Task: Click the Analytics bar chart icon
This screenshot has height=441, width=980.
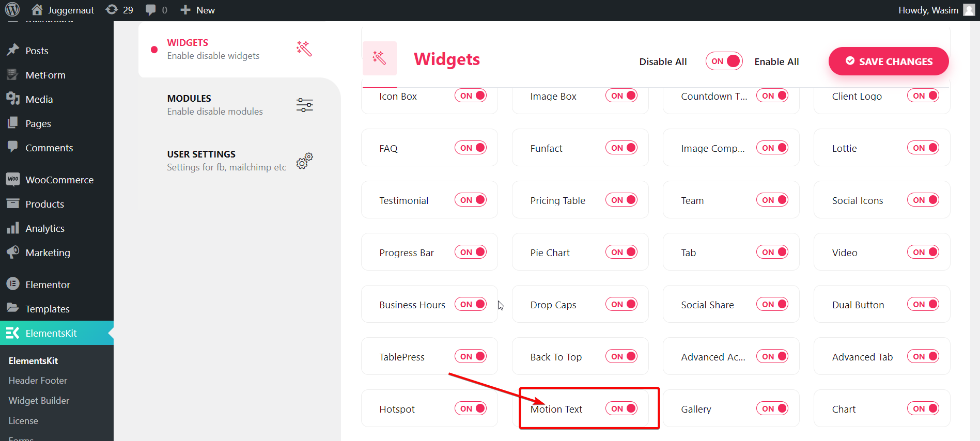Action: (x=13, y=228)
